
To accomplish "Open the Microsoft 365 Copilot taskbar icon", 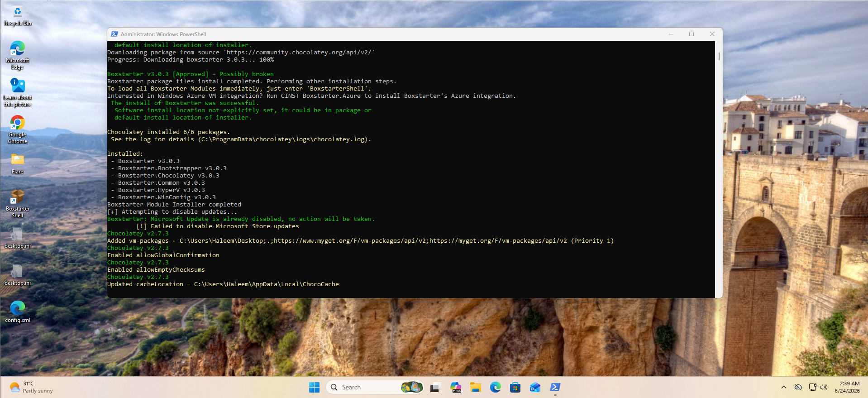I will 455,387.
